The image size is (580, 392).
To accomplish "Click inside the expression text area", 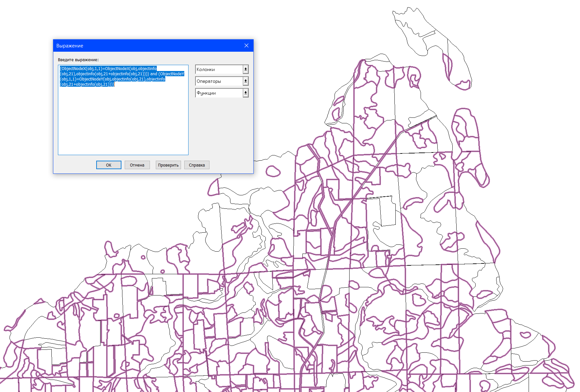I will [123, 110].
